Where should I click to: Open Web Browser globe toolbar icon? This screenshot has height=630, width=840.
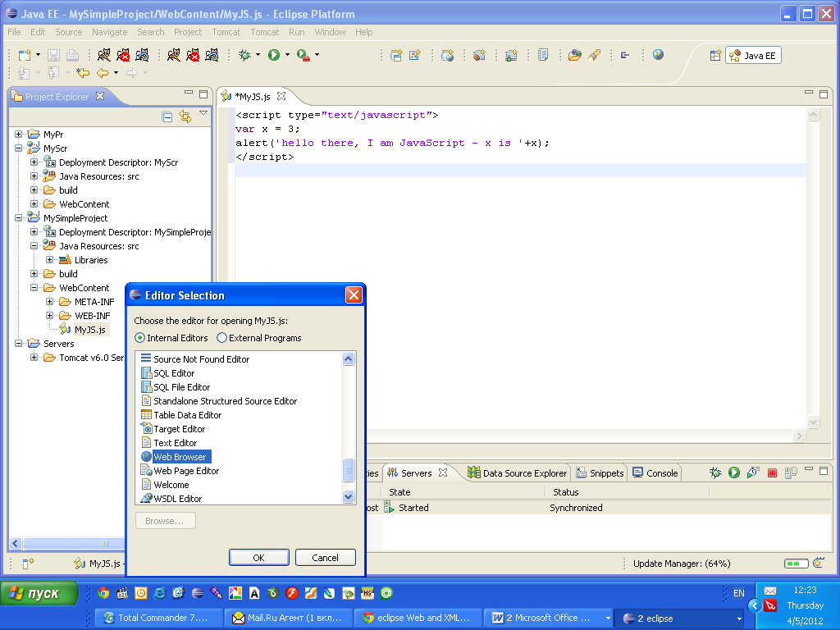659,55
